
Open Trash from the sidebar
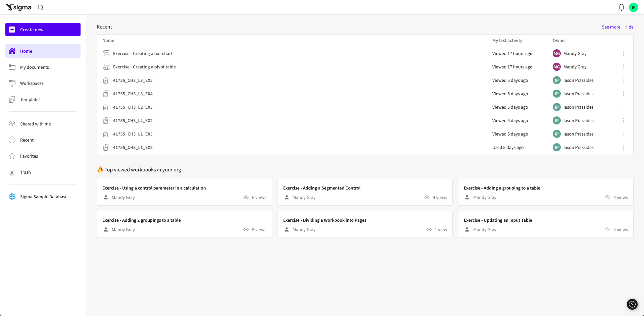pyautogui.click(x=25, y=172)
